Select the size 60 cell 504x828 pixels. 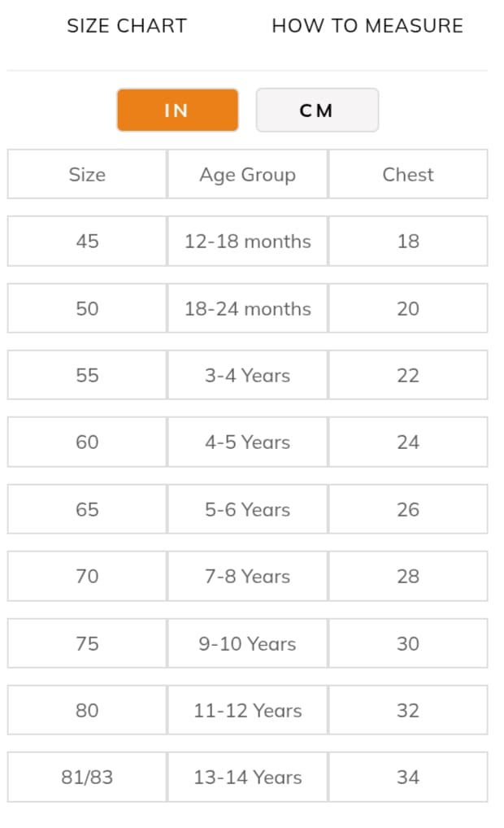(x=87, y=442)
